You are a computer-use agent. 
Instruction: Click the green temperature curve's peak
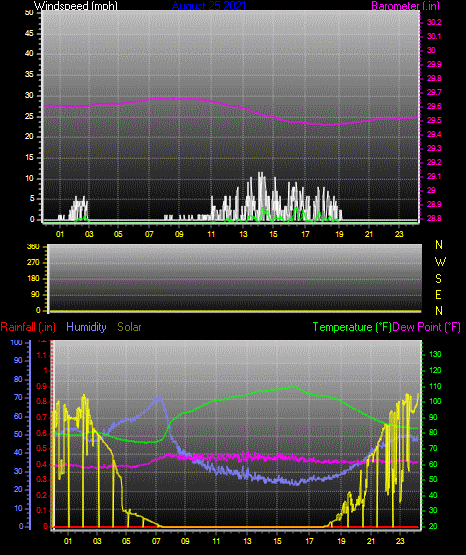(294, 387)
